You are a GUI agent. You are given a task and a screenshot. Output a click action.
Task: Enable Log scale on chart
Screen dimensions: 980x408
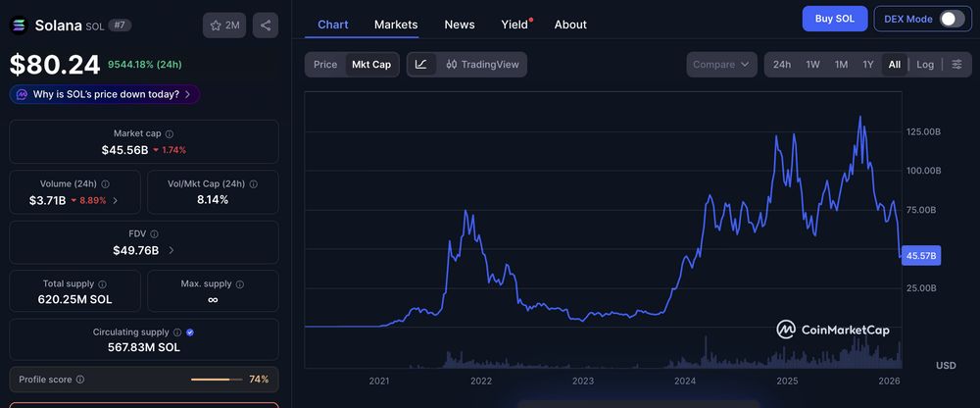925,65
